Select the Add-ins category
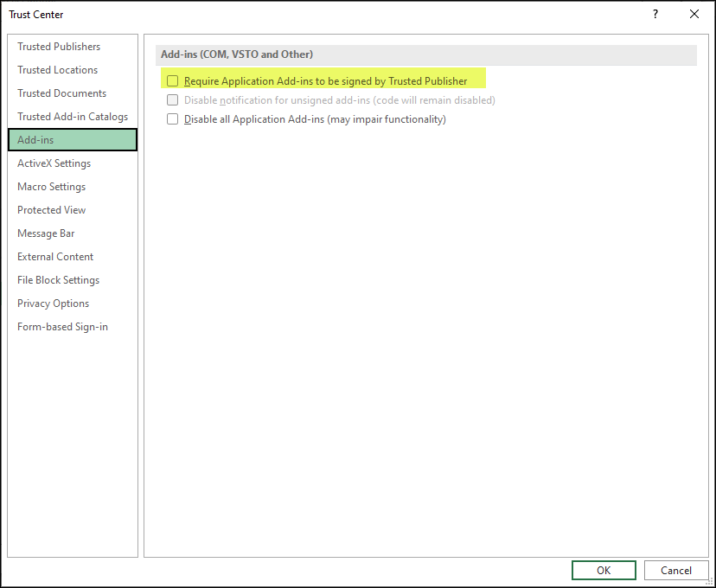 (73, 140)
